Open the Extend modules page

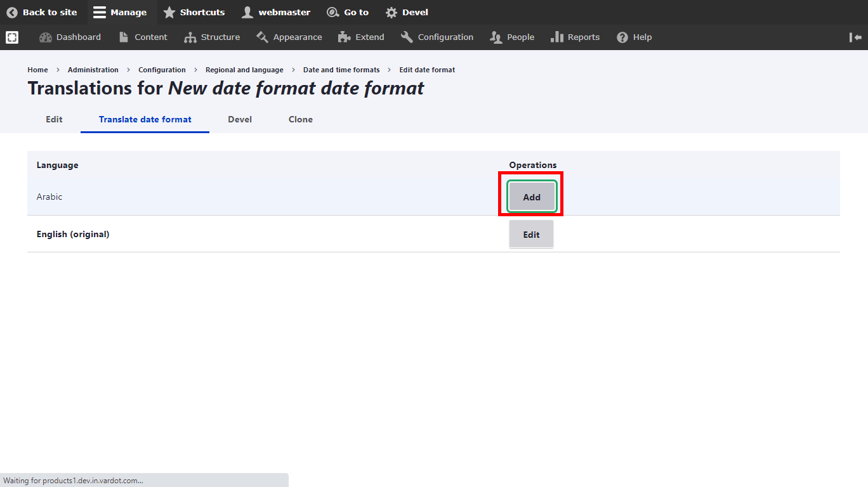(362, 37)
